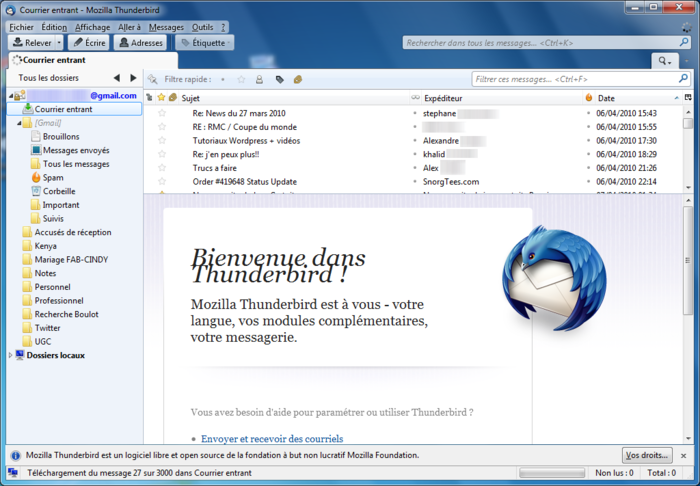Open the Messages menu
The height and width of the screenshot is (486, 700).
tap(166, 27)
